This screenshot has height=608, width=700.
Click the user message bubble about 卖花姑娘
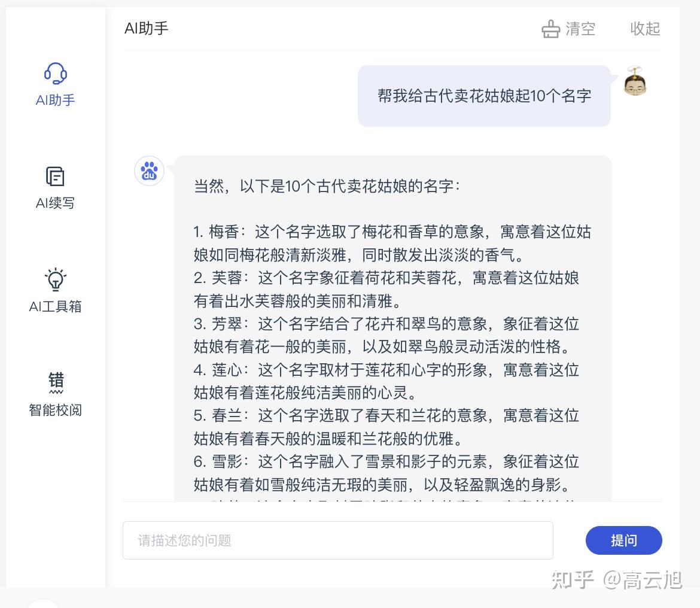483,96
